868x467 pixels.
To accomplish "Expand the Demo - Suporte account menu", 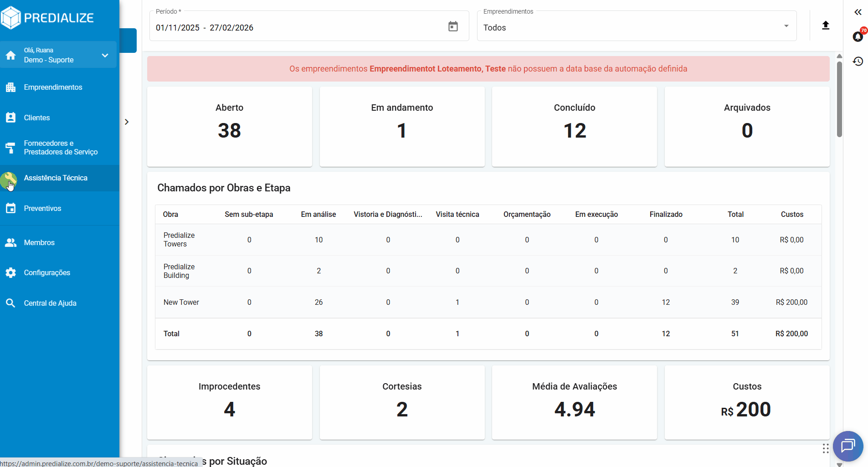I will tap(104, 55).
